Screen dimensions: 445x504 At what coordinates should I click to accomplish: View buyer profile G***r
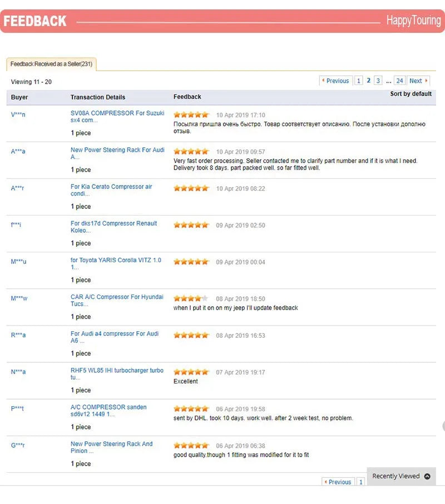click(x=18, y=446)
